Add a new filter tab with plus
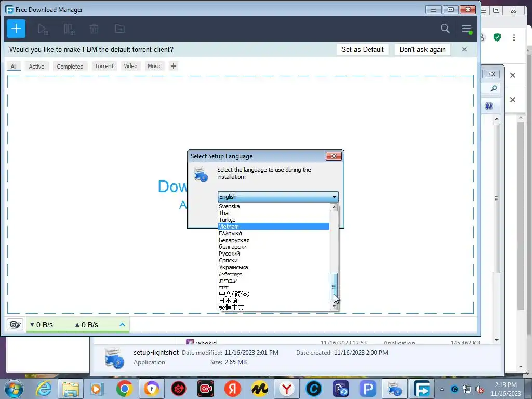Viewport: 532px width, 399px height. [174, 66]
